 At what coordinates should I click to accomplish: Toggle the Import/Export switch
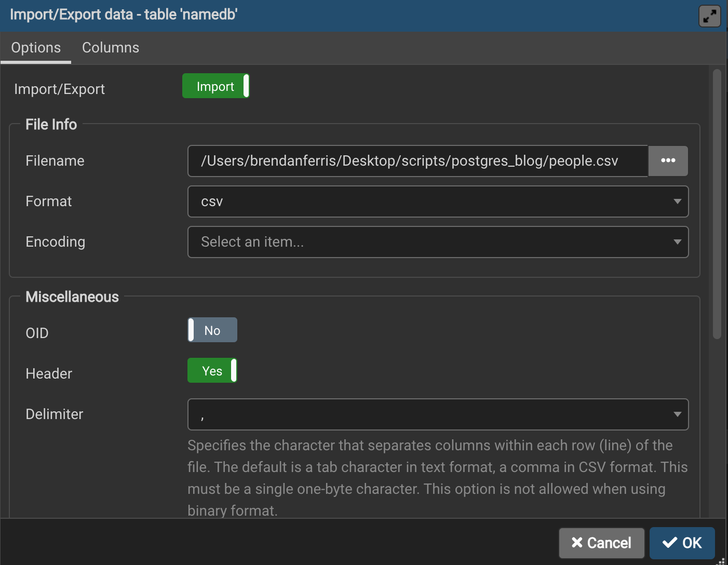pos(215,86)
